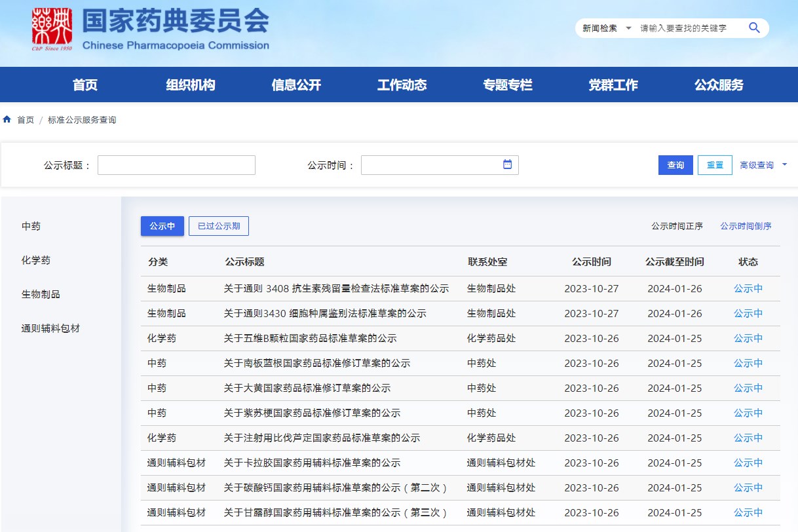
Task: Choose 通则辅料包材 in the left sidebar
Action: click(x=50, y=328)
